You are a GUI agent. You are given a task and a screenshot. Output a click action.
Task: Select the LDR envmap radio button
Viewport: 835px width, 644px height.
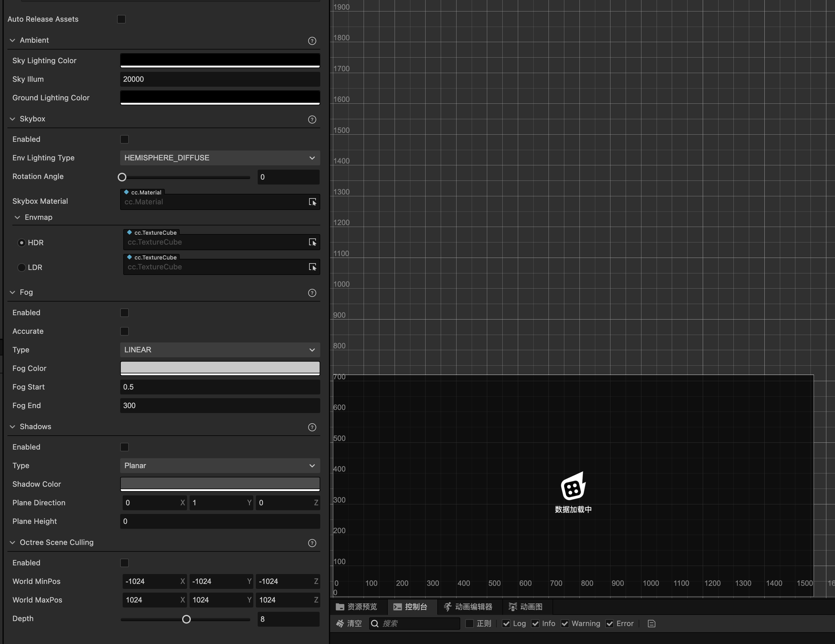coord(22,268)
